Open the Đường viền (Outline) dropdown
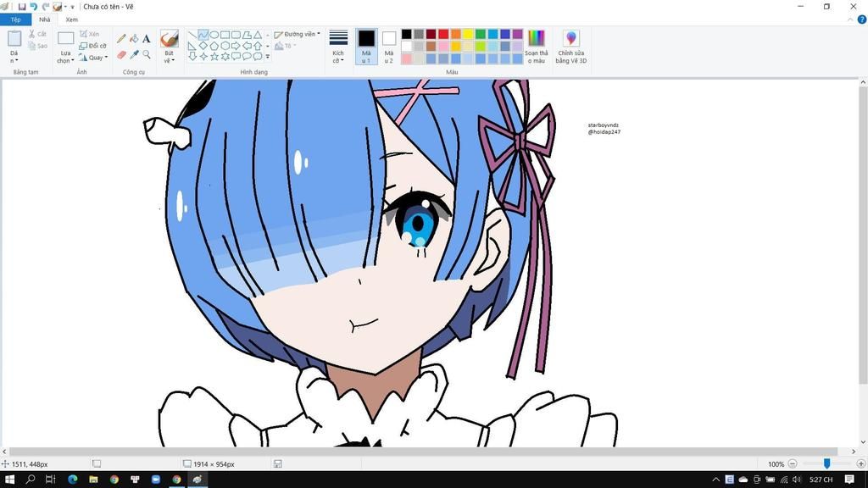Viewport: 868px width, 488px height. [x=298, y=34]
